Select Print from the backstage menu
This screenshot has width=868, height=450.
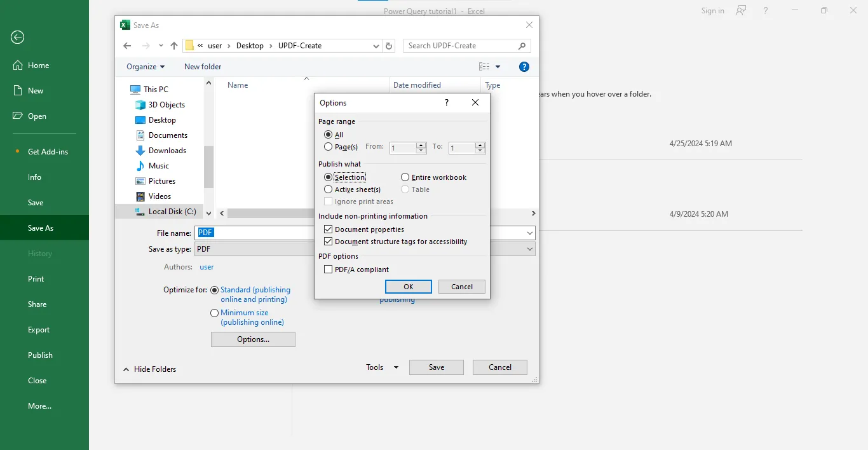point(35,278)
